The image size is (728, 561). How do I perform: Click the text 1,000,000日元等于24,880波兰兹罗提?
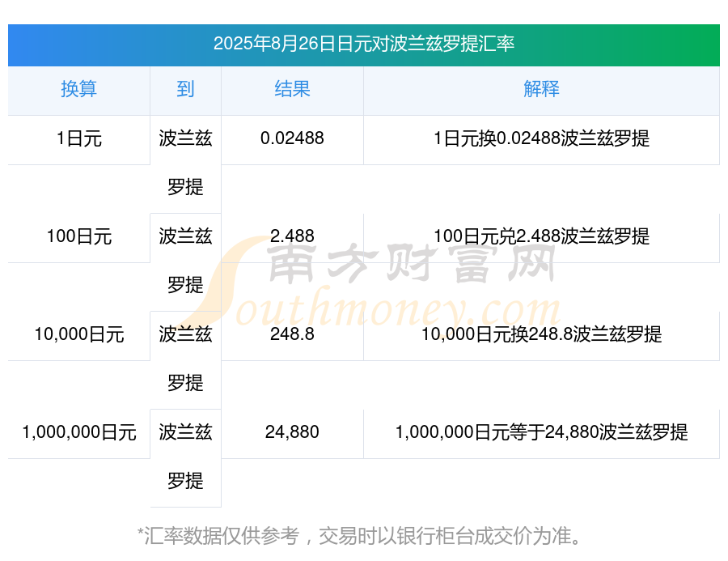541,433
